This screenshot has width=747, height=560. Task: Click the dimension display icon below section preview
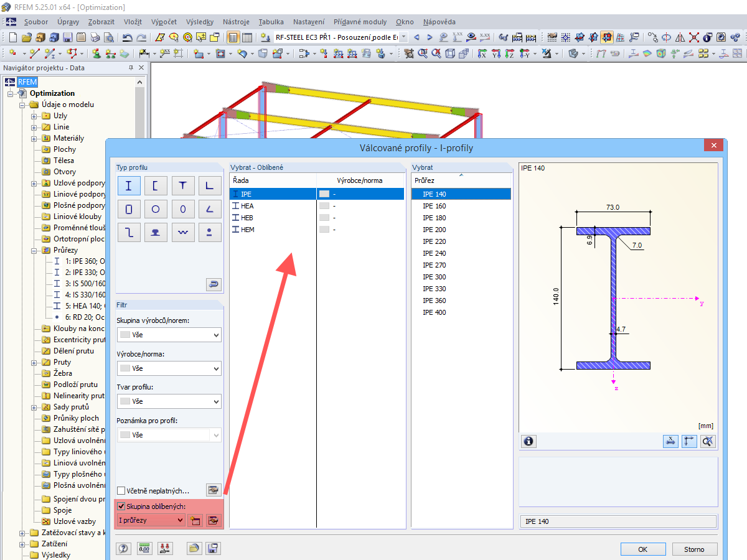click(670, 441)
